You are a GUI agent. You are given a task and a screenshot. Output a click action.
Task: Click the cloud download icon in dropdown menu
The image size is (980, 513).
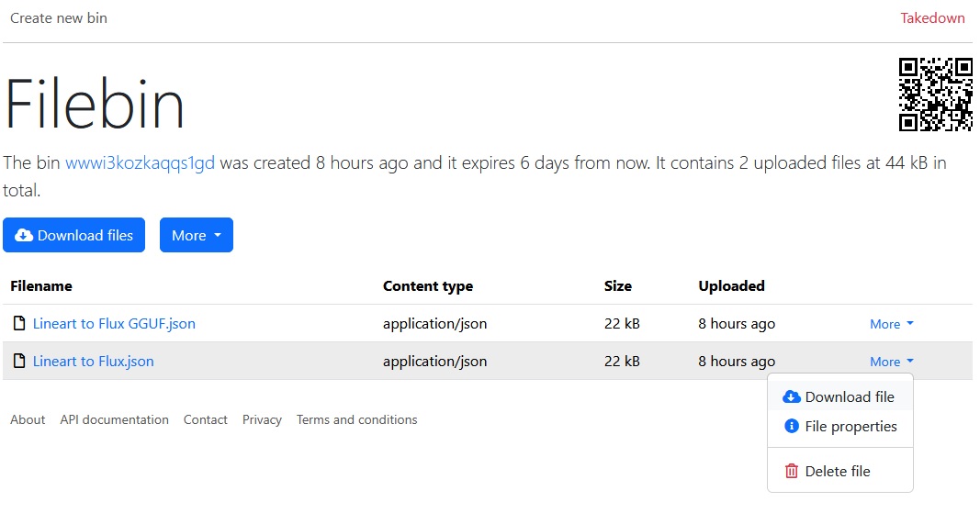coord(791,396)
